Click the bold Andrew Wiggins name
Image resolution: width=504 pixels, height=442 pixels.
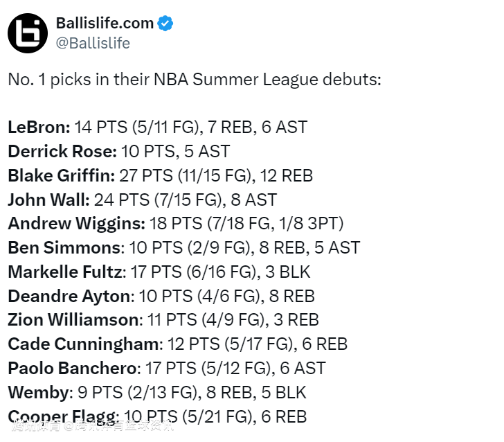pyautogui.click(x=76, y=224)
